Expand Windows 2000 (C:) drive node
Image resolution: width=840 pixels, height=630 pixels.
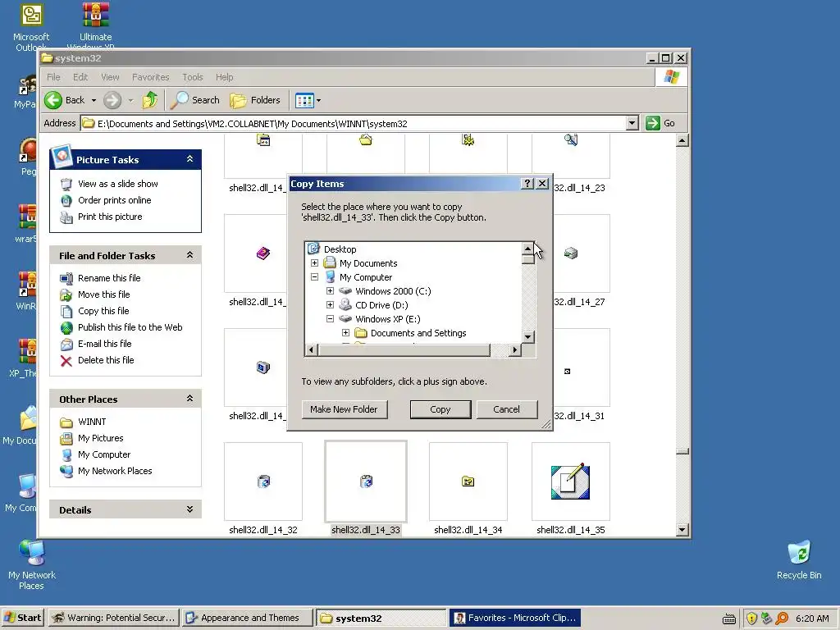330,291
